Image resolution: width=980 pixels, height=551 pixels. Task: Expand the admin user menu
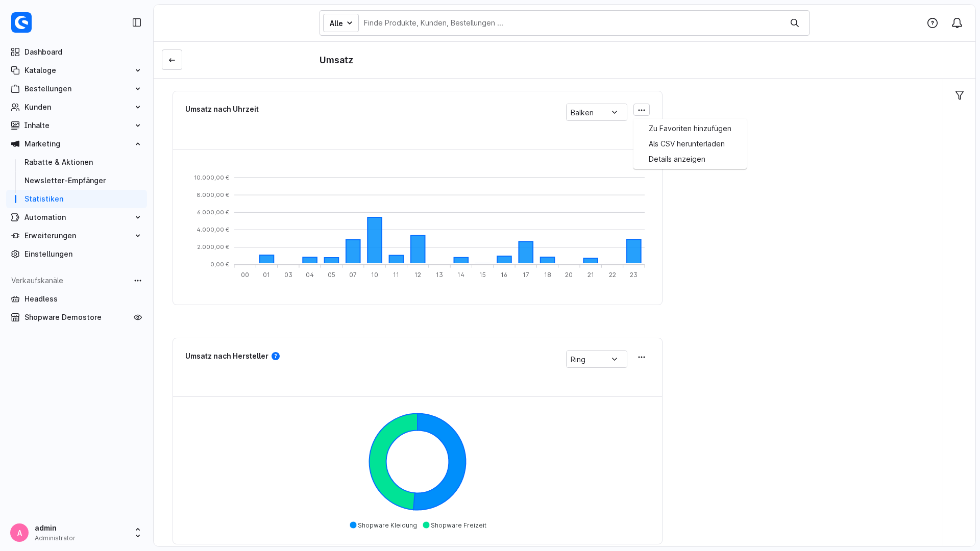click(x=138, y=533)
